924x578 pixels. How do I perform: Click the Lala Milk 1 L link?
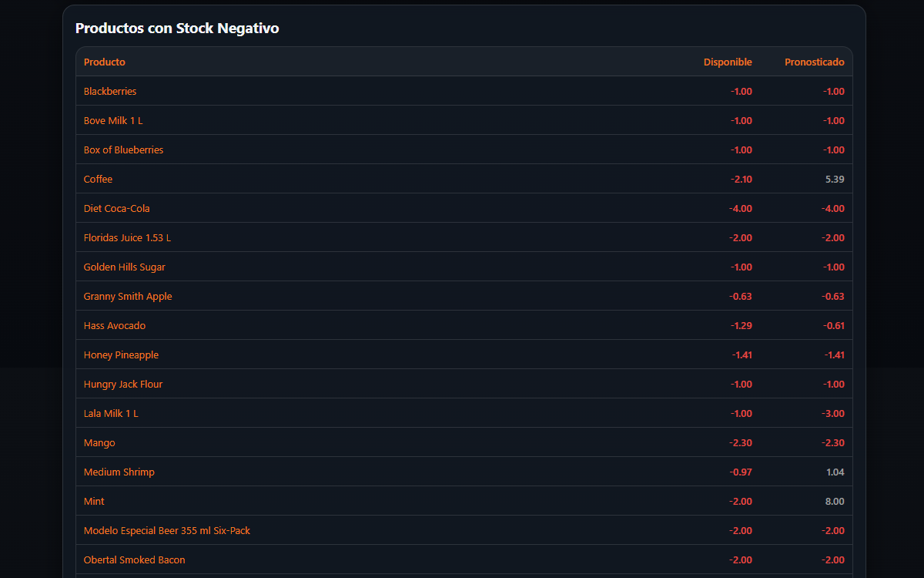pos(111,413)
